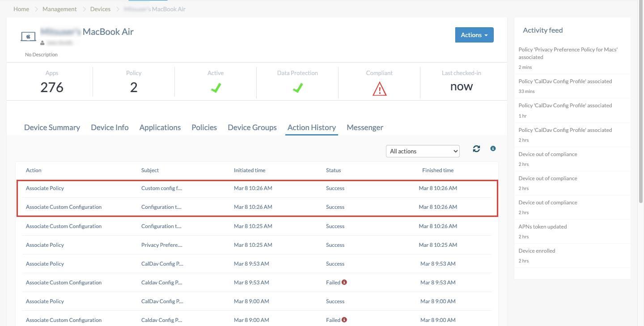The width and height of the screenshot is (644, 326).
Task: Click the Apps count 276
Action: (x=52, y=87)
